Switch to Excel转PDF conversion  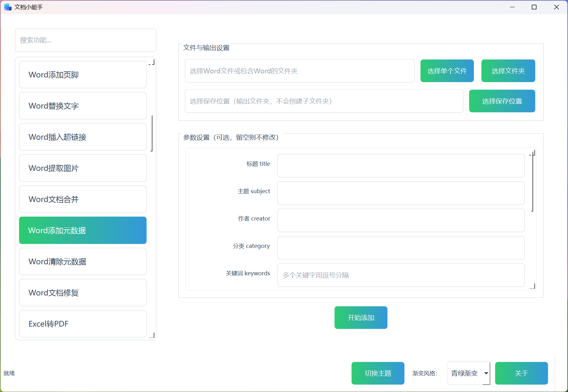coord(82,324)
